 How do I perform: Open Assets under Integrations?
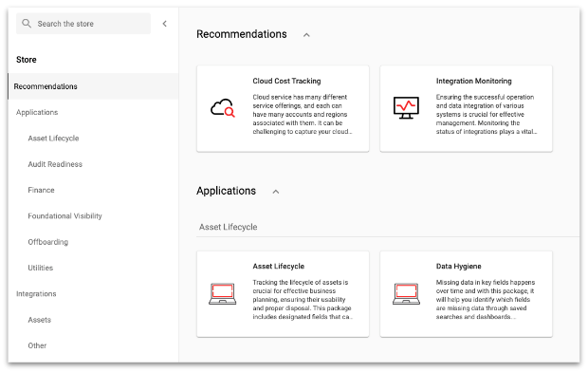[40, 320]
